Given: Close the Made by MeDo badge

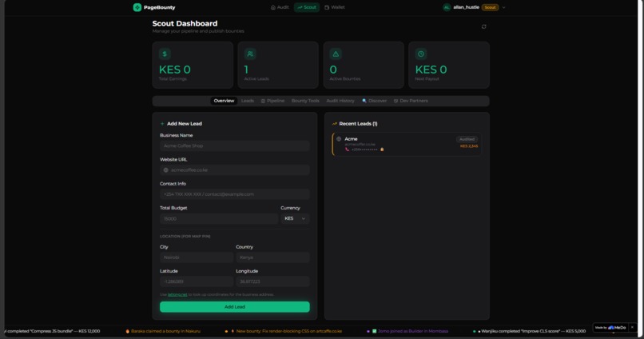Looking at the screenshot, I should [632, 328].
